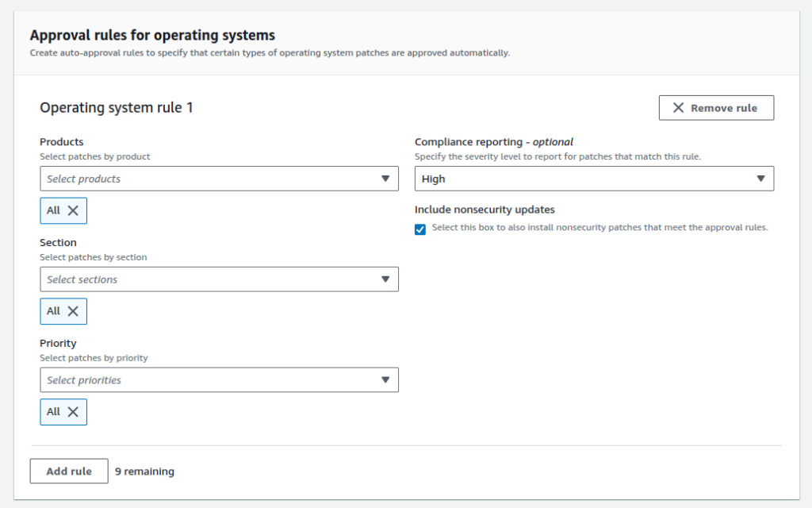Uncheck the Include nonsecurity updates checkbox
The width and height of the screenshot is (812, 508).
420,229
